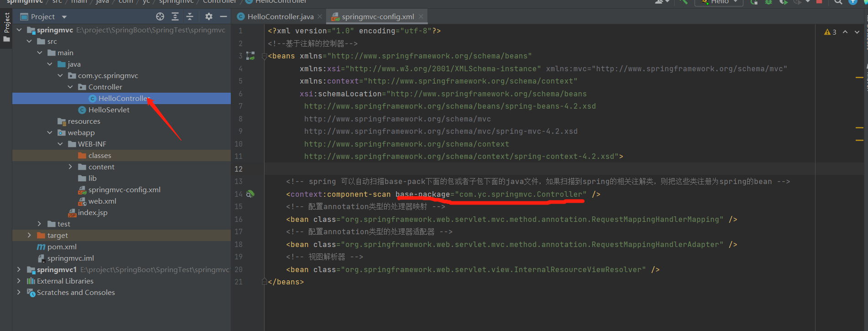Image resolution: width=868 pixels, height=331 pixels.
Task: Click the Expand All icon in Project panel
Action: click(175, 16)
